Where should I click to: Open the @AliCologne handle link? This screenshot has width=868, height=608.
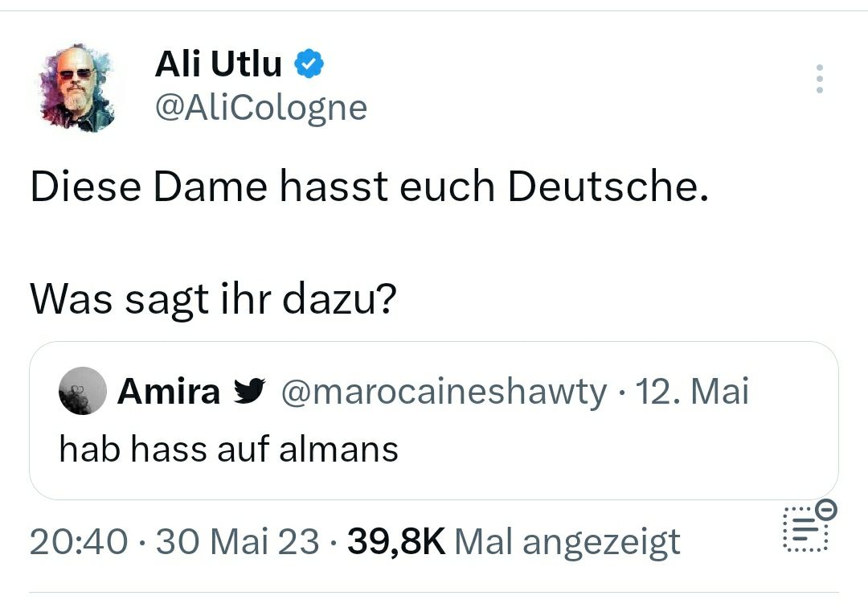(x=260, y=107)
